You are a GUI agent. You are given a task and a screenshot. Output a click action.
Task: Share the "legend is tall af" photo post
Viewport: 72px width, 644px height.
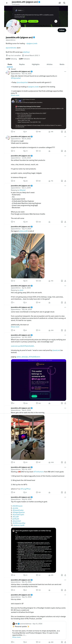65,281
